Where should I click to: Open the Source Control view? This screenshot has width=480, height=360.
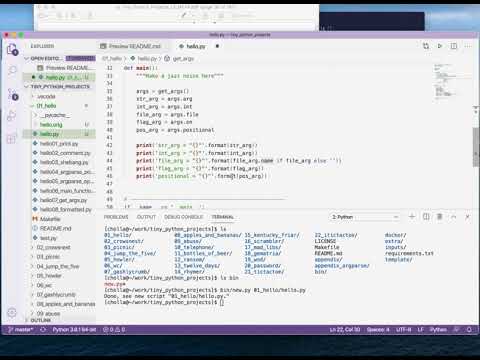(12, 95)
